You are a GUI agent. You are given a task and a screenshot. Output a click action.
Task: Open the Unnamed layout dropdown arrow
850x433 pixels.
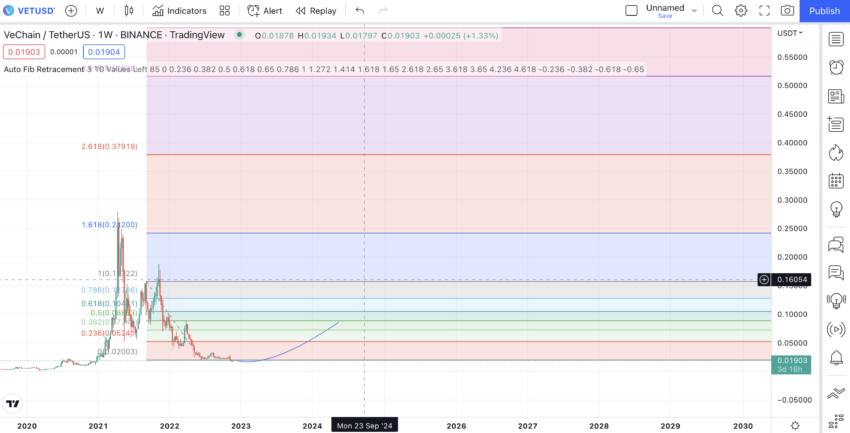tap(694, 11)
